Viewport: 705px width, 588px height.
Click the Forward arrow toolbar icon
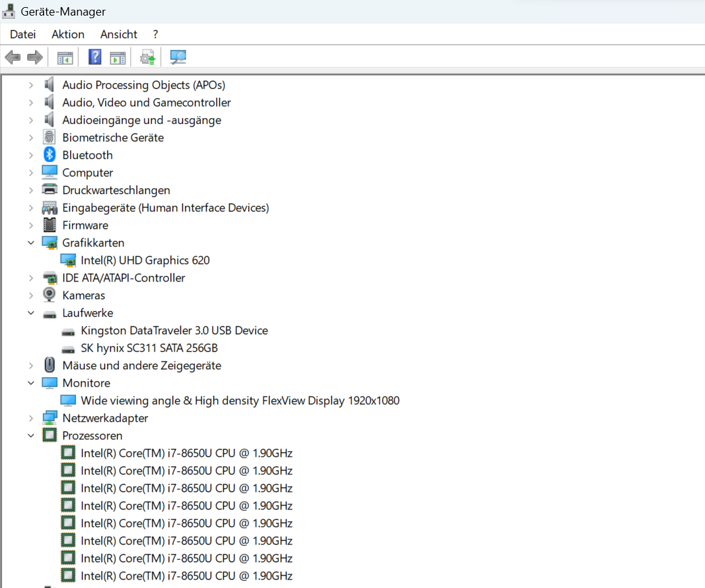click(x=35, y=57)
